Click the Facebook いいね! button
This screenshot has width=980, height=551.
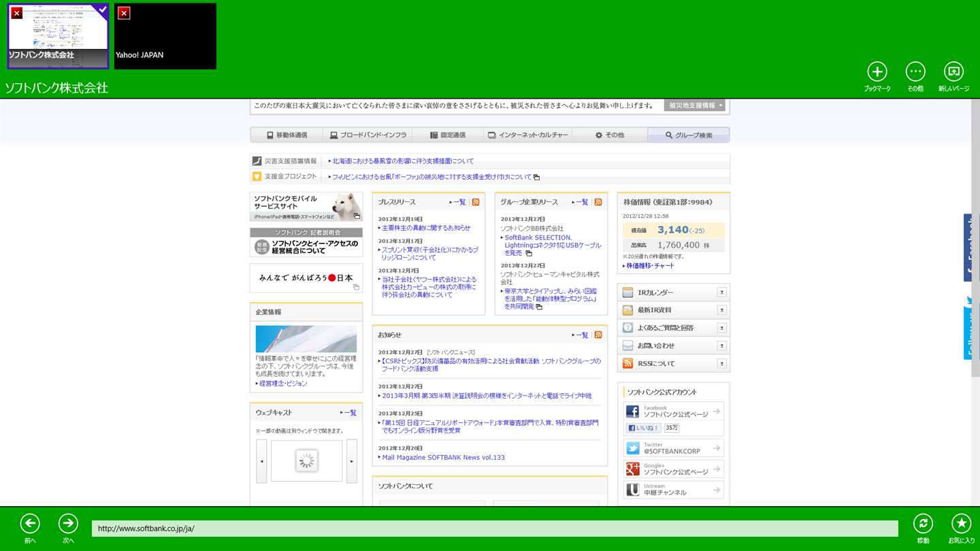(643, 428)
